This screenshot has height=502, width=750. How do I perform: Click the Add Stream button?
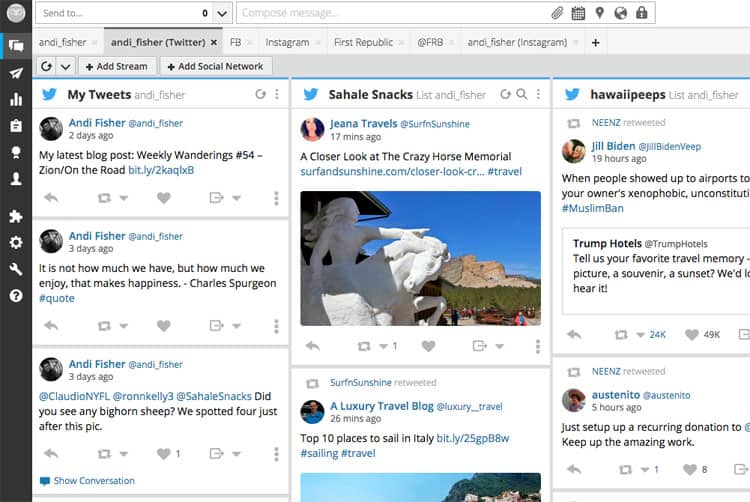point(117,66)
